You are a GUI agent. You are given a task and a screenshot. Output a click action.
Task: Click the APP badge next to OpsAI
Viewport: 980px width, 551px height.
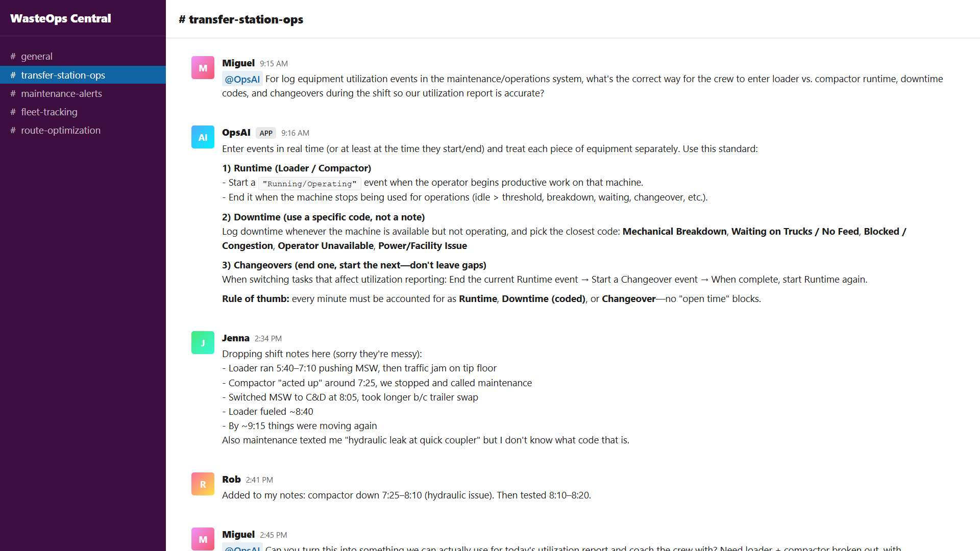(x=265, y=133)
